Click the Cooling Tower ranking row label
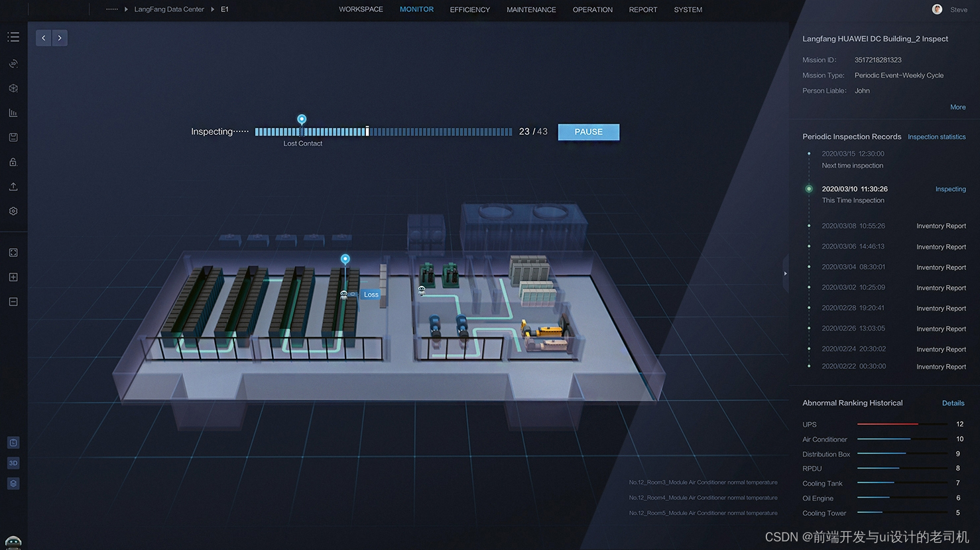Screen dimensions: 980x550 [824, 513]
